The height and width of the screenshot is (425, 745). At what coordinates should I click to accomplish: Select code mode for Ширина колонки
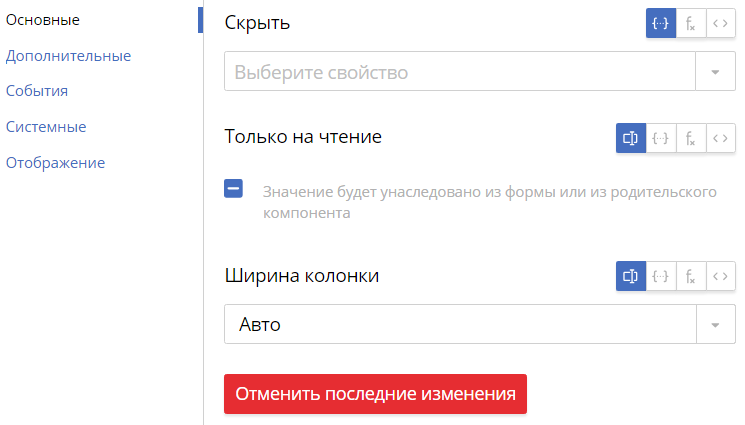[x=721, y=276]
